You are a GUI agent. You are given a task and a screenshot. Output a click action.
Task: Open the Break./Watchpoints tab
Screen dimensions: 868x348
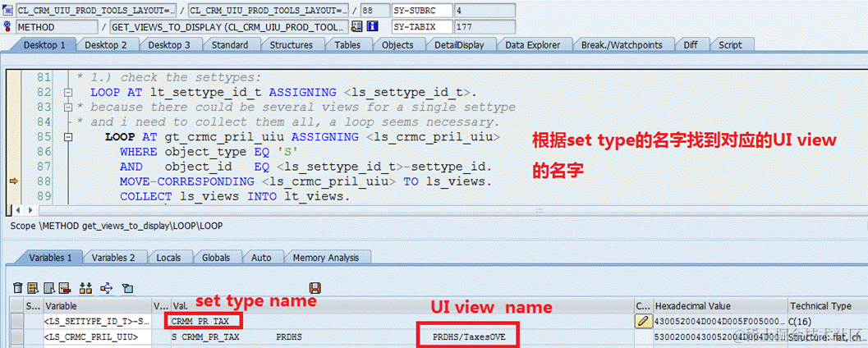(x=622, y=45)
